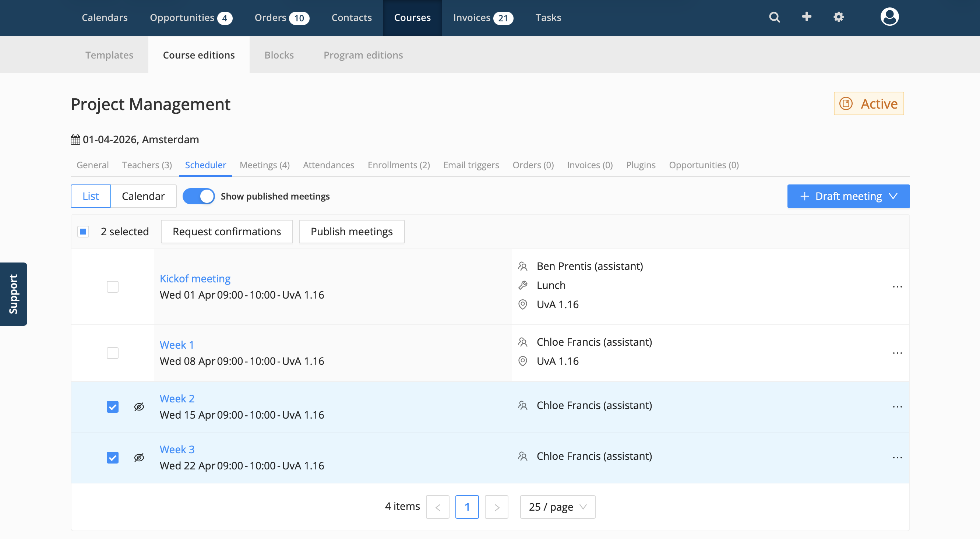Screen dimensions: 980x539
Task: Open the Email triggers tab
Action: point(471,165)
